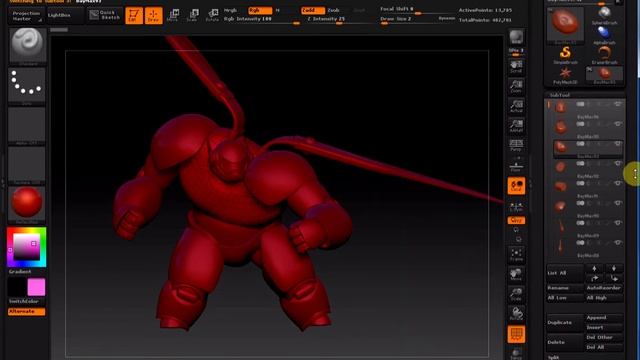Select the SphereBrush tool
Screen dimensions: 640x360
604,16
